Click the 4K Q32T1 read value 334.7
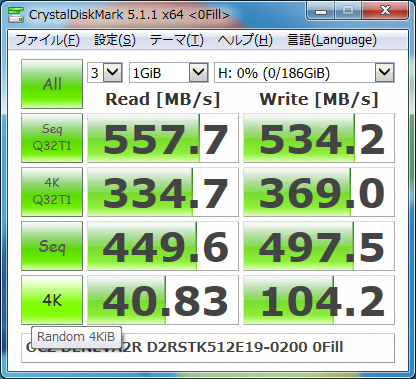Screen dimensions: 416x379 163,192
